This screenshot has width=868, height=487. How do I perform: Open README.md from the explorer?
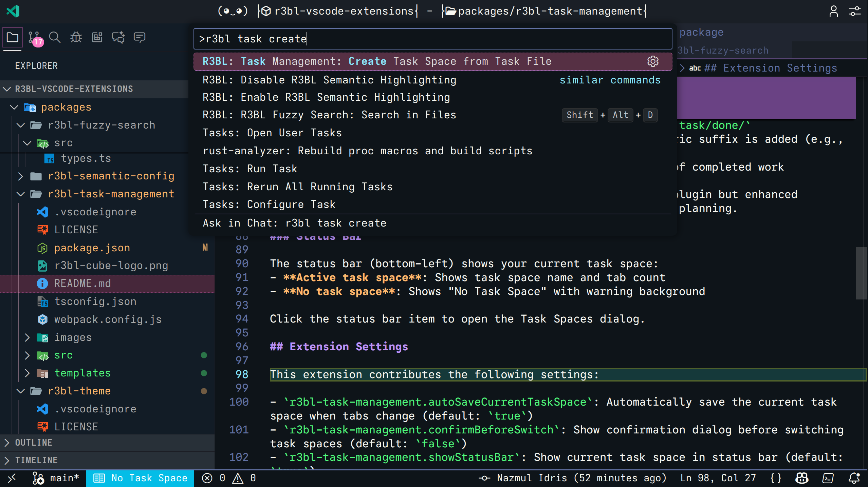click(82, 283)
